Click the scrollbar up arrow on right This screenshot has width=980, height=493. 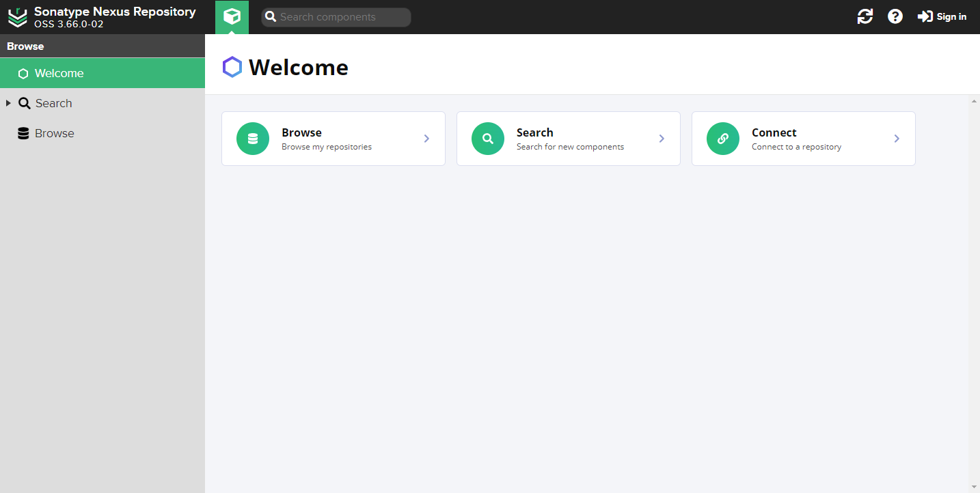coord(974,102)
